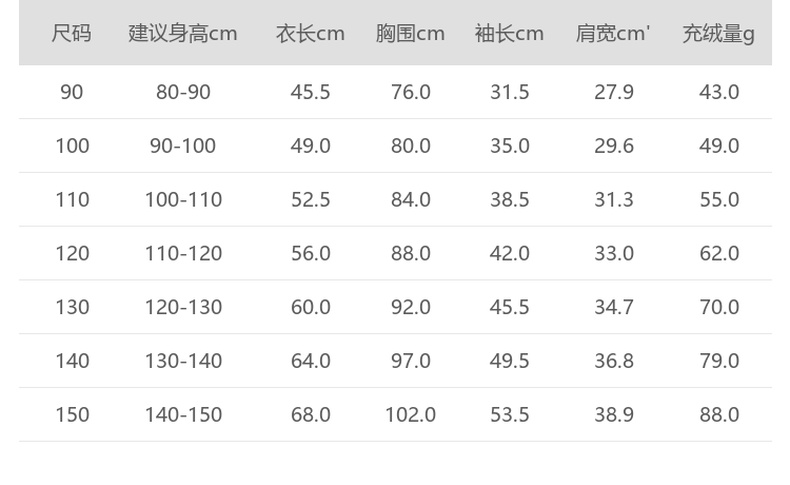Click the 建议身高cm column header

(183, 34)
